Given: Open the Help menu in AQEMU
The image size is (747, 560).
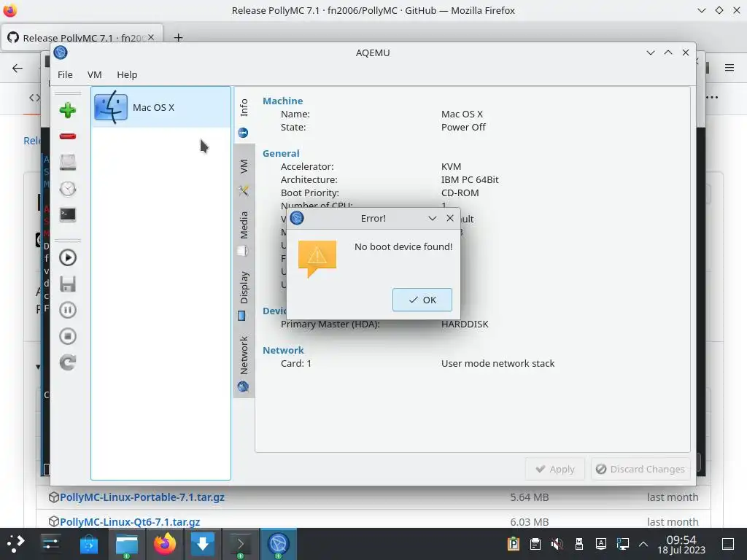Looking at the screenshot, I should click(127, 75).
